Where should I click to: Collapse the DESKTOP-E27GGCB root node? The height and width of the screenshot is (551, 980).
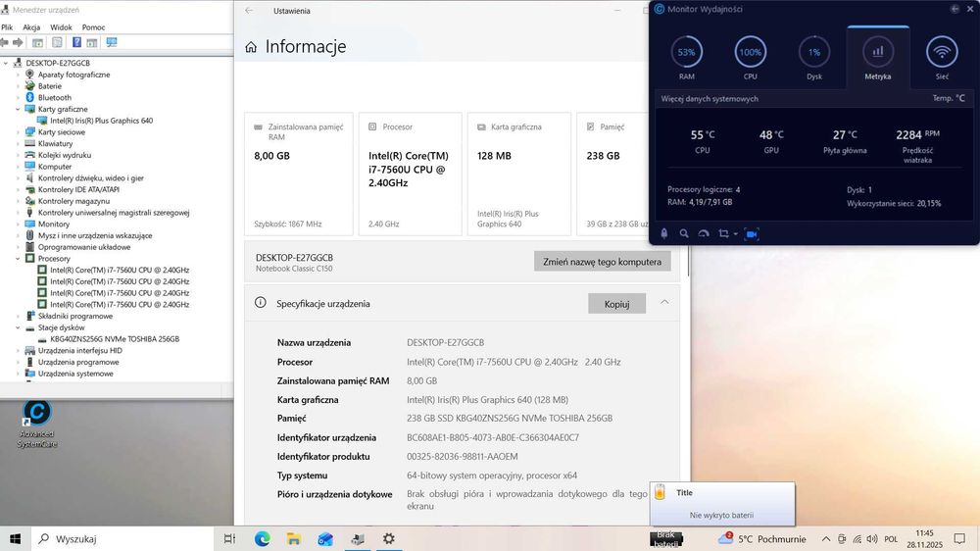click(6, 63)
